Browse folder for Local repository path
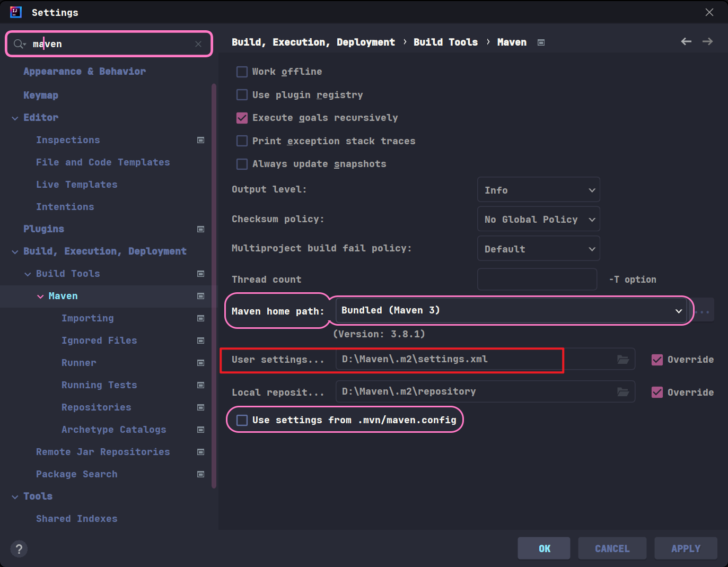 pyautogui.click(x=623, y=392)
